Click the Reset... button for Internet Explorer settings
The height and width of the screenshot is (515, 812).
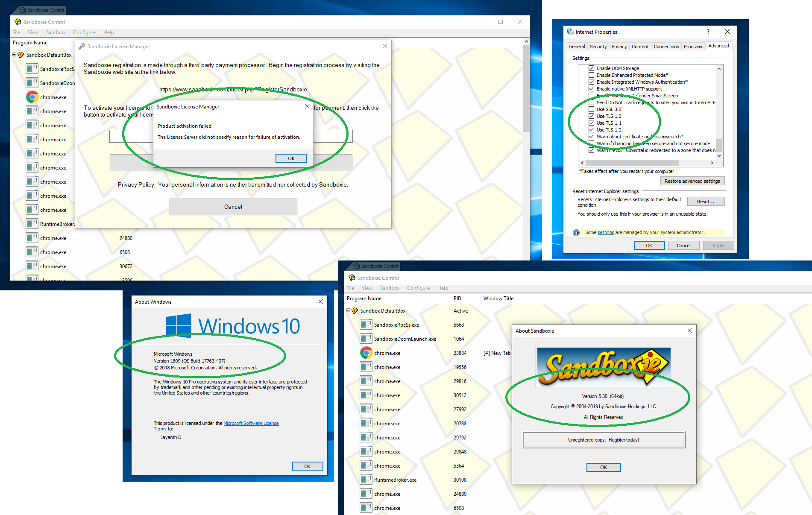coord(706,202)
